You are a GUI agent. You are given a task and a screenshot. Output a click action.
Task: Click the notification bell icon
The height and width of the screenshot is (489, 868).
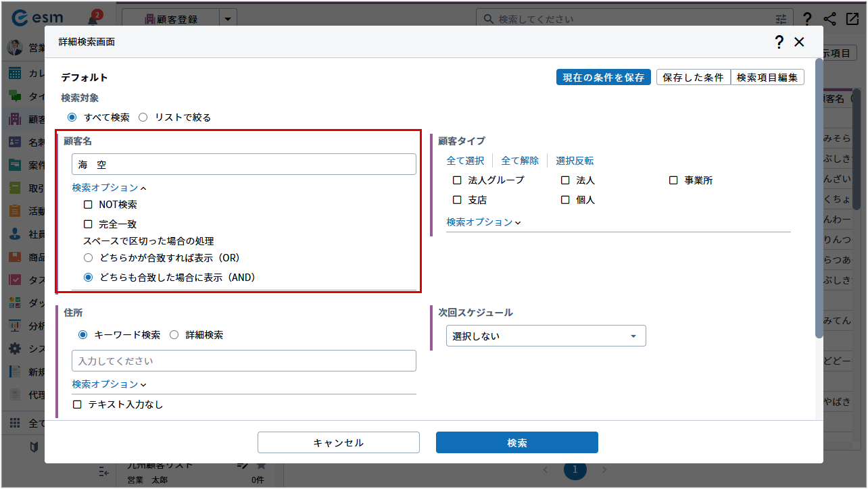click(x=93, y=19)
